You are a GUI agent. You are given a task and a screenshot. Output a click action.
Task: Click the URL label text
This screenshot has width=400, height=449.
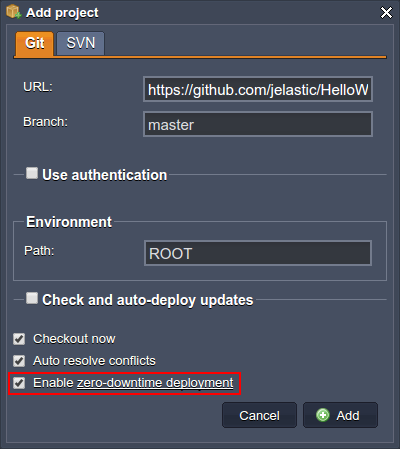38,87
